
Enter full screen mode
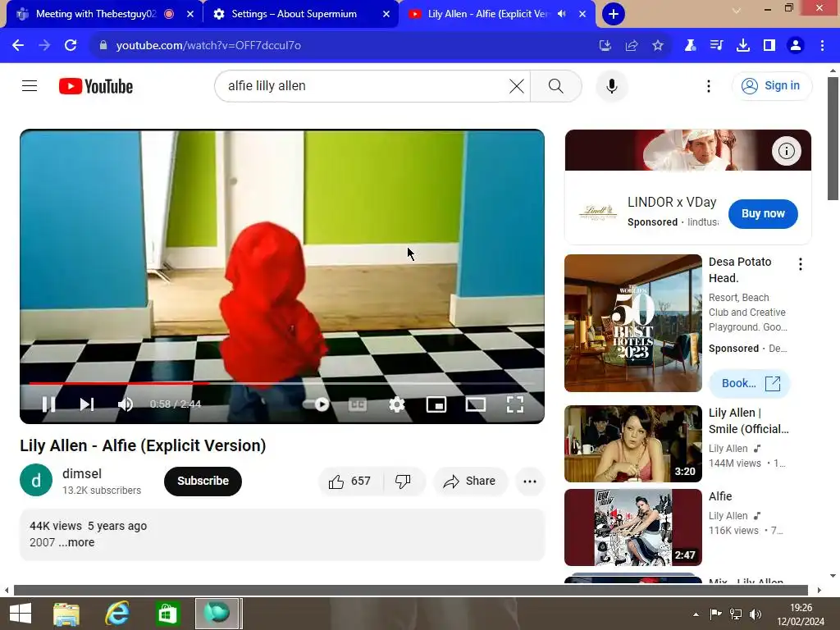(x=515, y=404)
